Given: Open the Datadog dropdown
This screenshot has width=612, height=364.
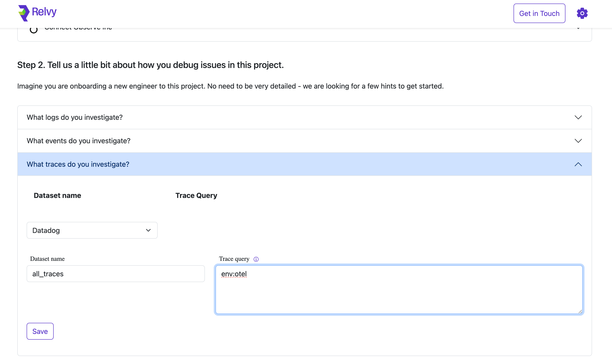Looking at the screenshot, I should [92, 230].
